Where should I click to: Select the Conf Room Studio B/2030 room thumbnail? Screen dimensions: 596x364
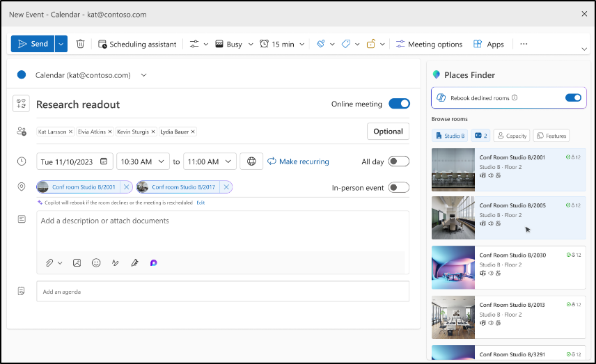point(453,267)
